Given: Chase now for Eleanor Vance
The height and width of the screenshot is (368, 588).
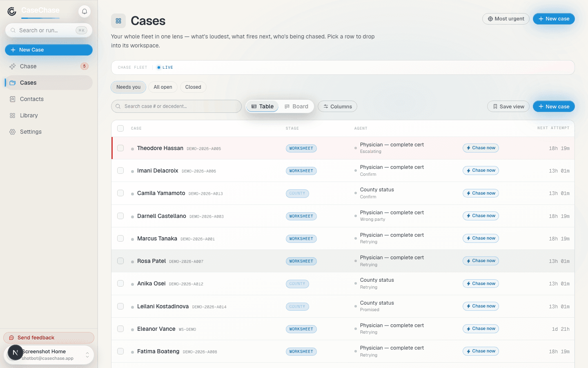Looking at the screenshot, I should pos(481,329).
